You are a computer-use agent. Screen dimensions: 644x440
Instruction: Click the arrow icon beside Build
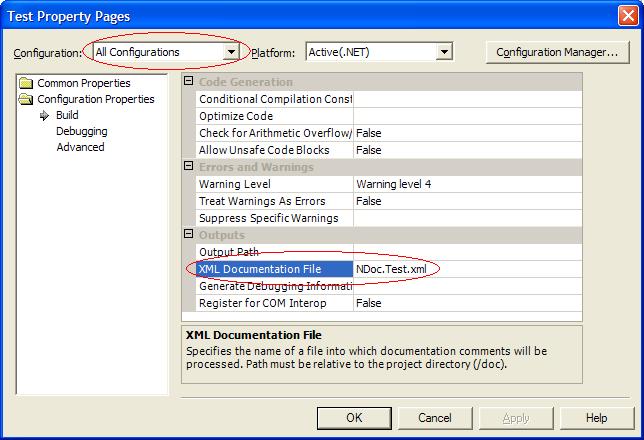tap(44, 115)
